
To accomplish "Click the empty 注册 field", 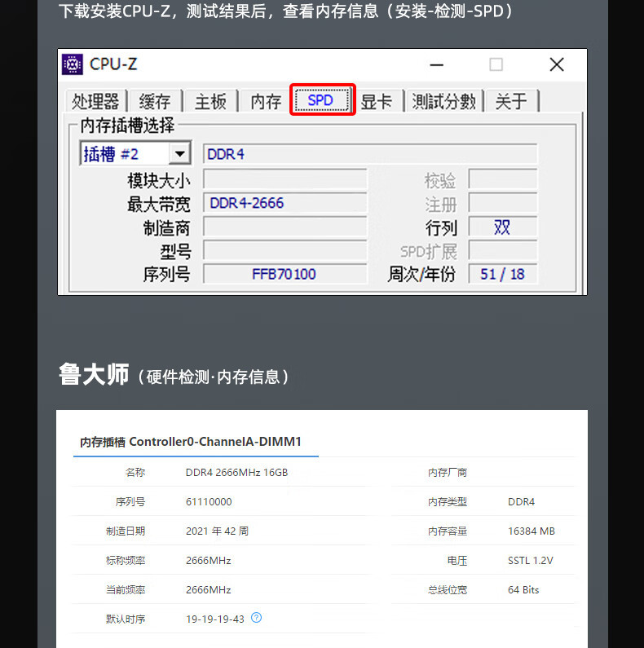I will [503, 203].
